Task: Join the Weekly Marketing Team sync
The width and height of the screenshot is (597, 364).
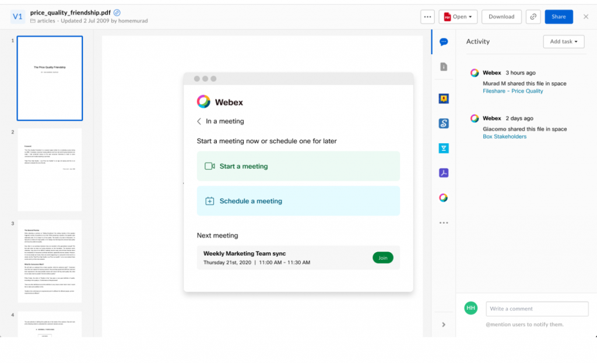Action: click(382, 257)
